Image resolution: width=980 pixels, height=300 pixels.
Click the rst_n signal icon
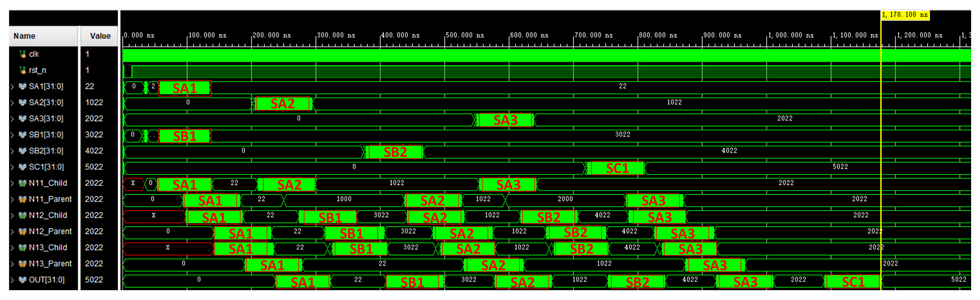(x=22, y=70)
